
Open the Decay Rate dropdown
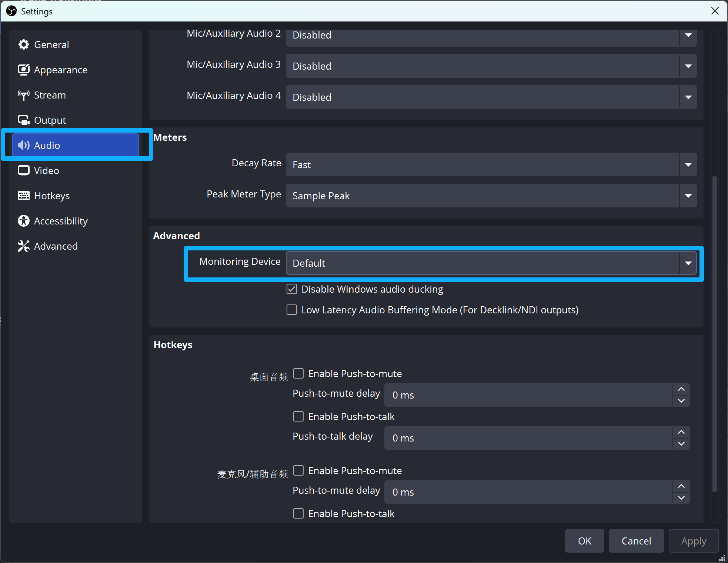[x=491, y=164]
